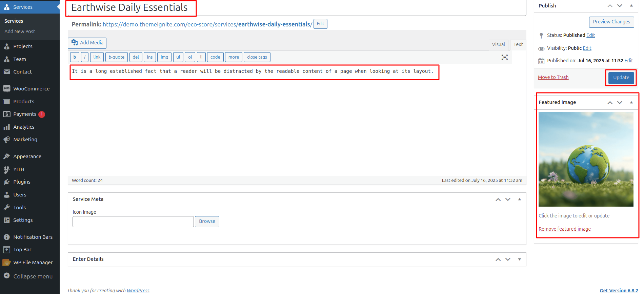The height and width of the screenshot is (294, 644).
Task: Open Analytics via its bar chart icon
Action: [x=6, y=127]
